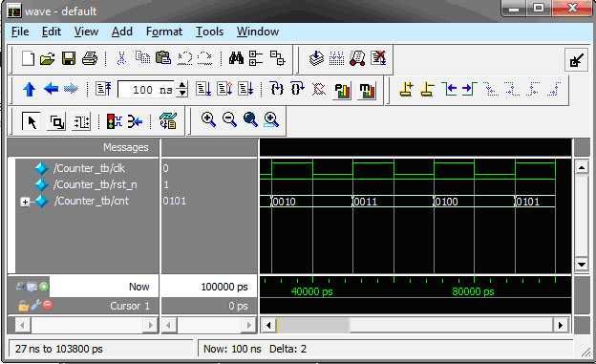Toggle the Cursor 1 lock icon

[x=23, y=306]
